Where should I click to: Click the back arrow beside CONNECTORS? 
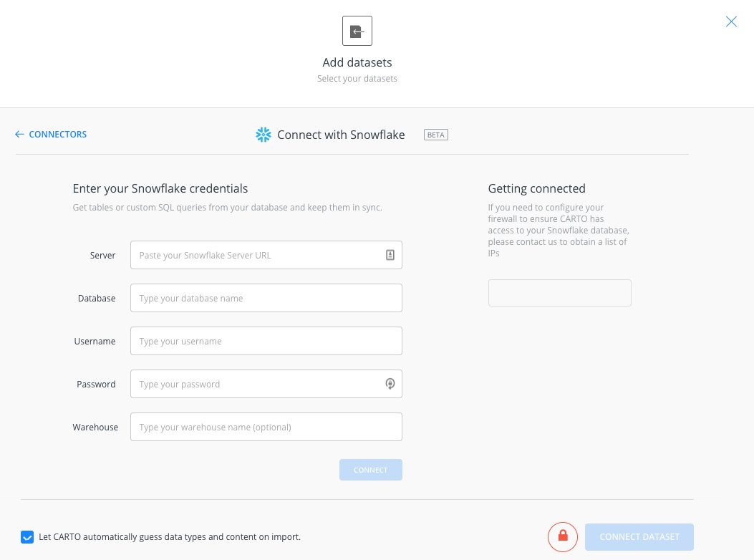tap(19, 134)
